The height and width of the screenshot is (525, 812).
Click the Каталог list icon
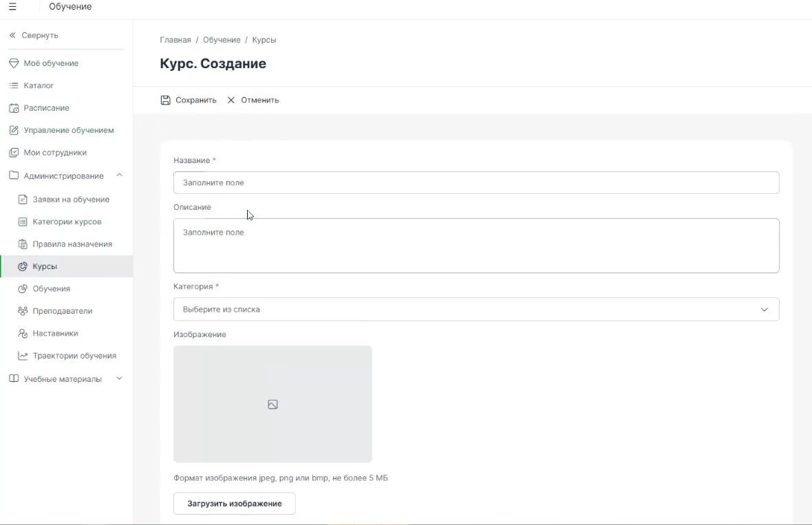(14, 86)
